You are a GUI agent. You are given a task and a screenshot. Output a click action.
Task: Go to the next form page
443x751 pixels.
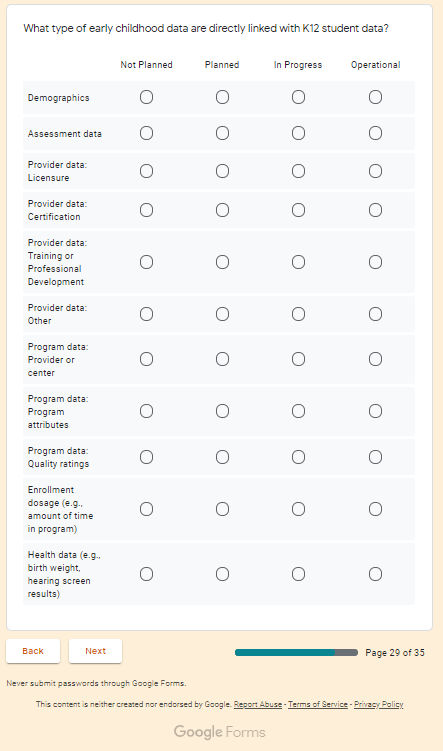pos(95,651)
